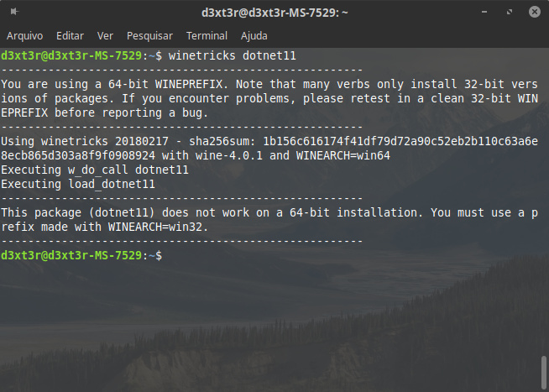Image resolution: width=549 pixels, height=392 pixels.
Task: Open the Pesquisar menu
Action: [x=149, y=36]
